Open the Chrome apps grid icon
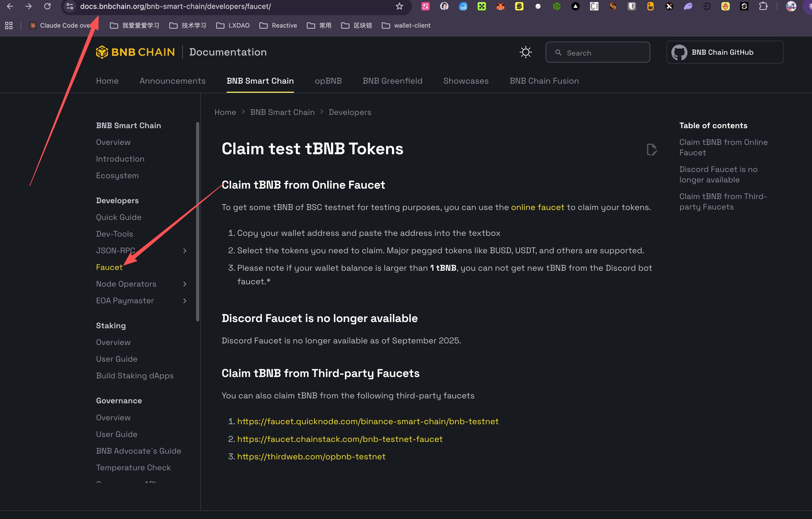This screenshot has width=812, height=519. click(x=9, y=26)
